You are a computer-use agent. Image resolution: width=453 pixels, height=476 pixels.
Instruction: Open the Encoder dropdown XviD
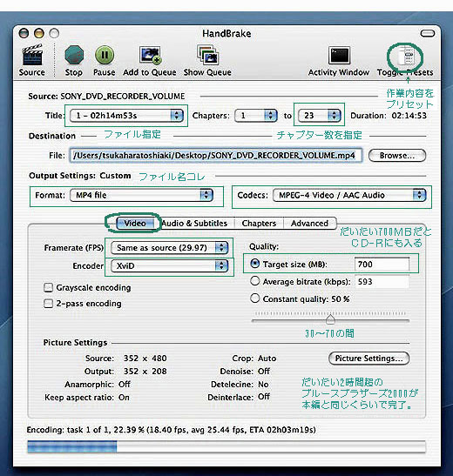[x=170, y=266]
